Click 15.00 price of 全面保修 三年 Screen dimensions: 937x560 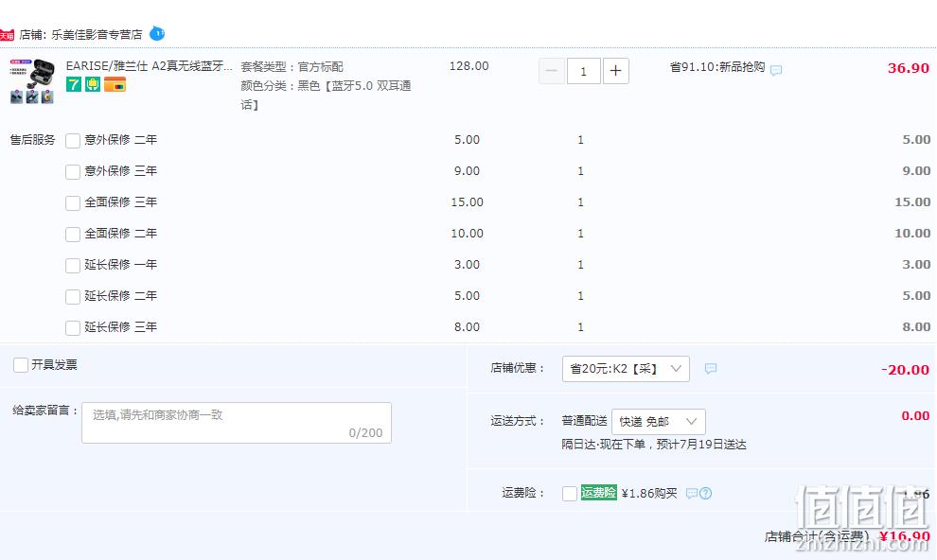468,202
